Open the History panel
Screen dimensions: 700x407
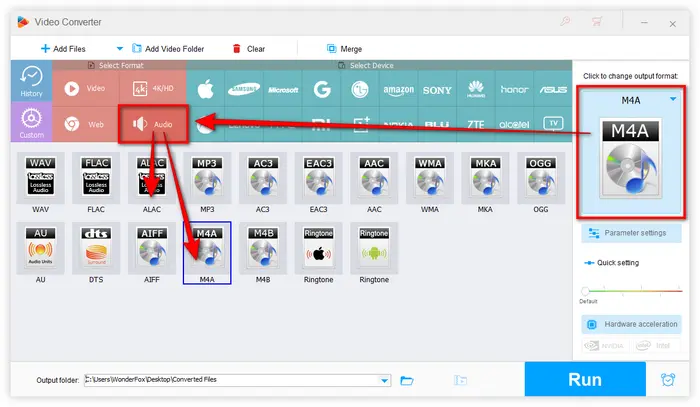click(31, 81)
